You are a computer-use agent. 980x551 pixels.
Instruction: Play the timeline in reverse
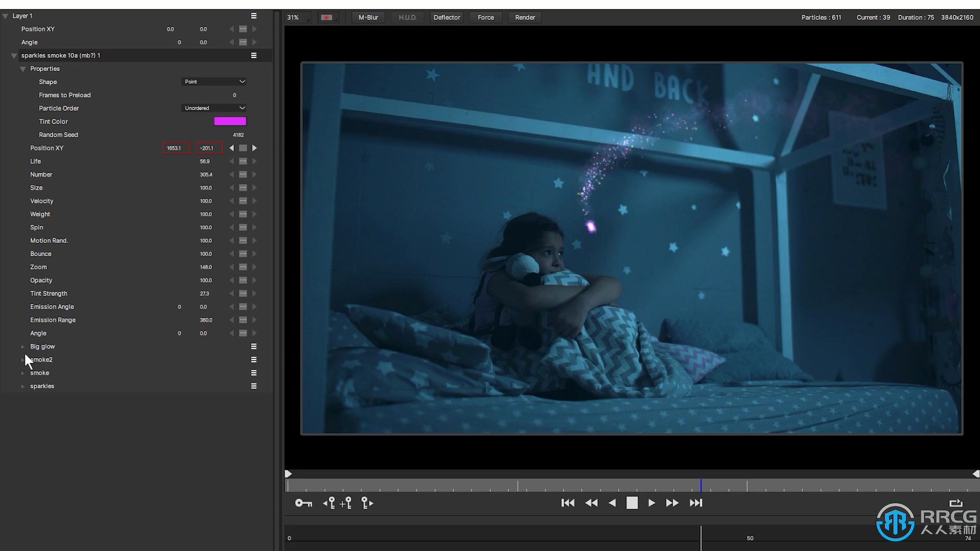coord(612,503)
